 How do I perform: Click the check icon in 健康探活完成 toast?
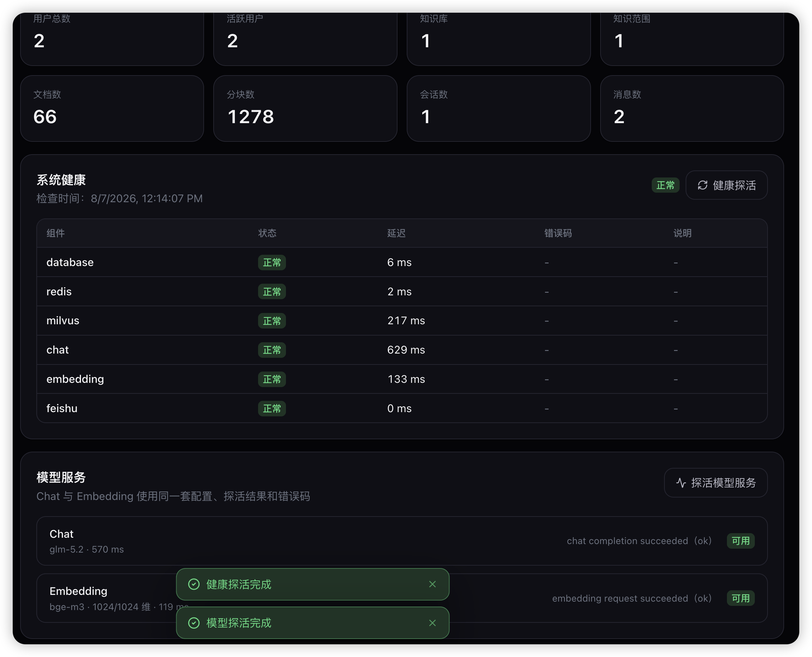tap(194, 584)
